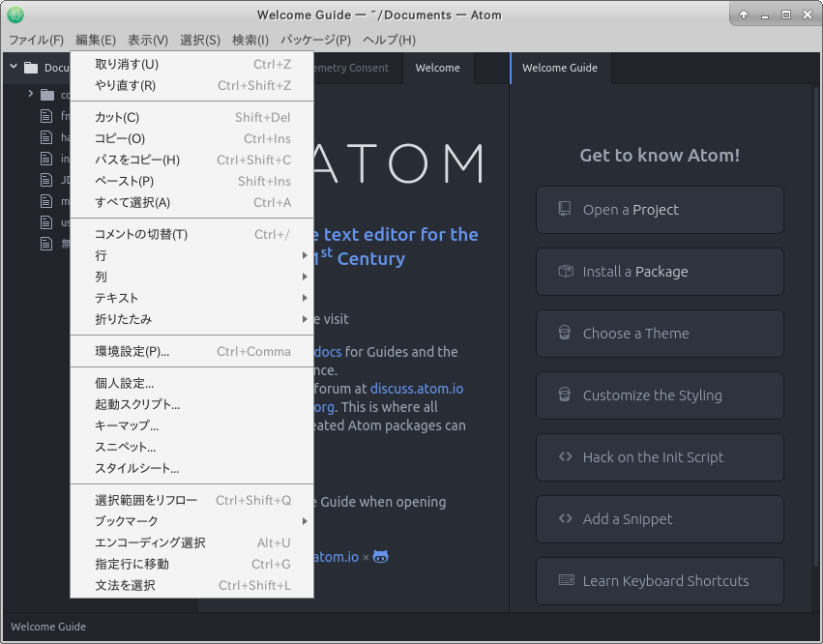The width and height of the screenshot is (823, 644).
Task: Open the 行 submenu
Action: tap(191, 255)
